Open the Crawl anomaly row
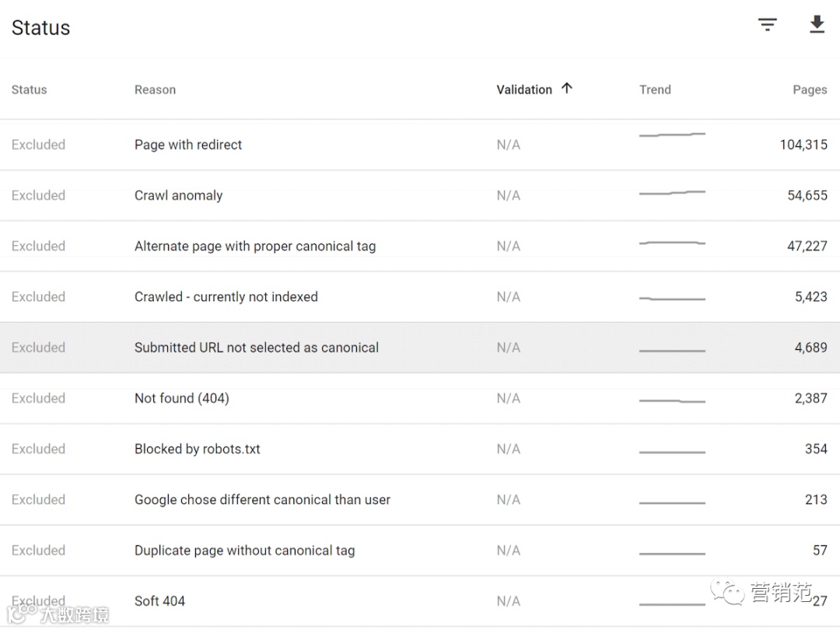The height and width of the screenshot is (630, 840). [178, 195]
